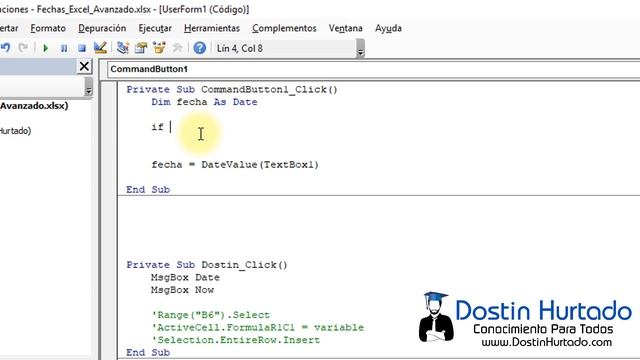Click the Undo toolbar icon
The width and height of the screenshot is (640, 360).
click(5, 48)
